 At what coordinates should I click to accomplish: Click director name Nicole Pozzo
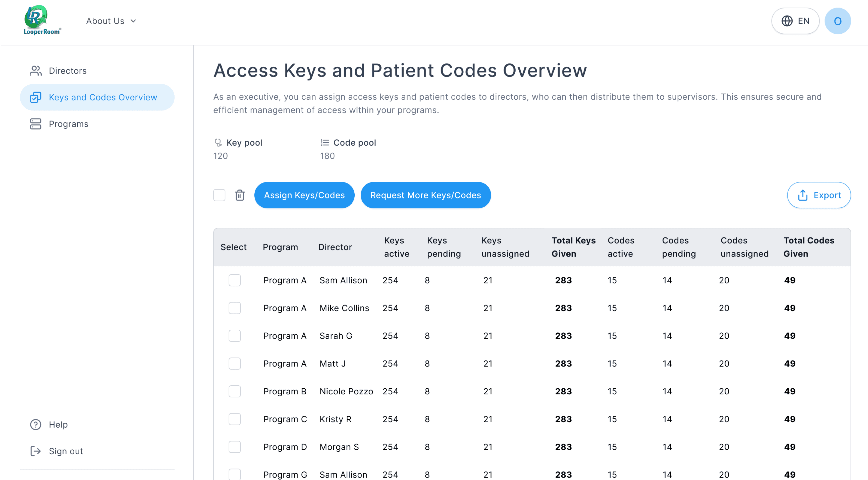pyautogui.click(x=346, y=391)
